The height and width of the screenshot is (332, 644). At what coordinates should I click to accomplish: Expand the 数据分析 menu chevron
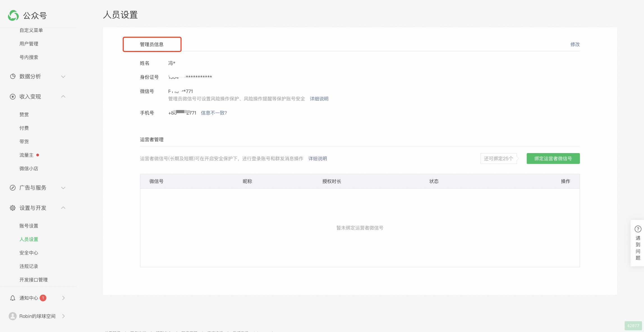pos(63,76)
